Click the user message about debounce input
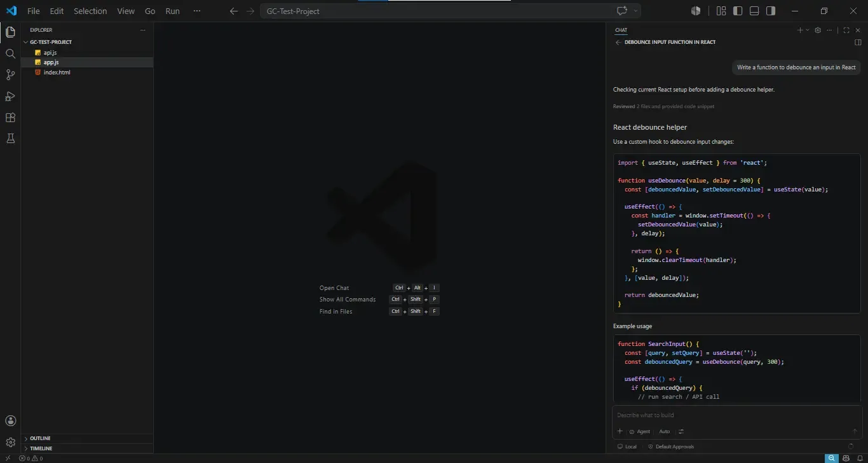Image resolution: width=868 pixels, height=463 pixels. point(796,67)
